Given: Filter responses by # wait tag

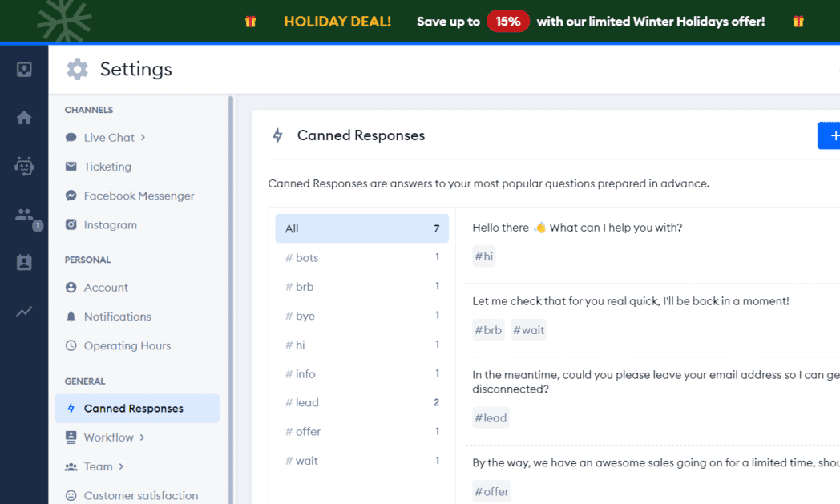Looking at the screenshot, I should tap(361, 460).
